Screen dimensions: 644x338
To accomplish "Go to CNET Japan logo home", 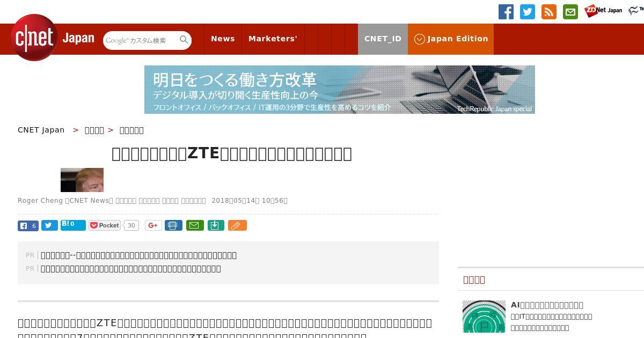I will point(53,38).
